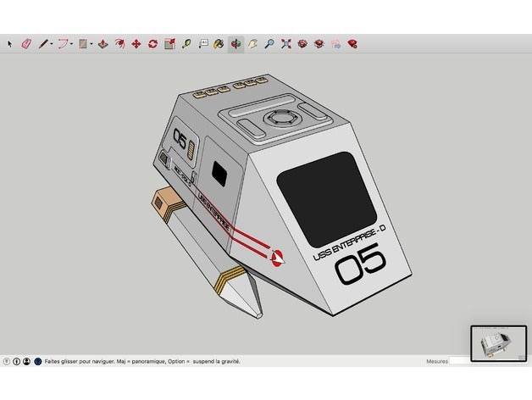Open the 3D Warehouse icon

[x=302, y=44]
